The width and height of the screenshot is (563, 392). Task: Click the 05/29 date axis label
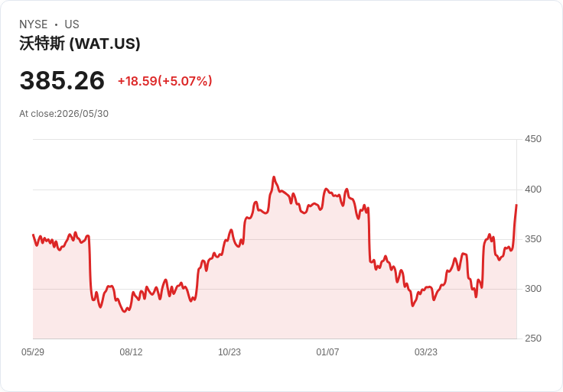click(33, 352)
